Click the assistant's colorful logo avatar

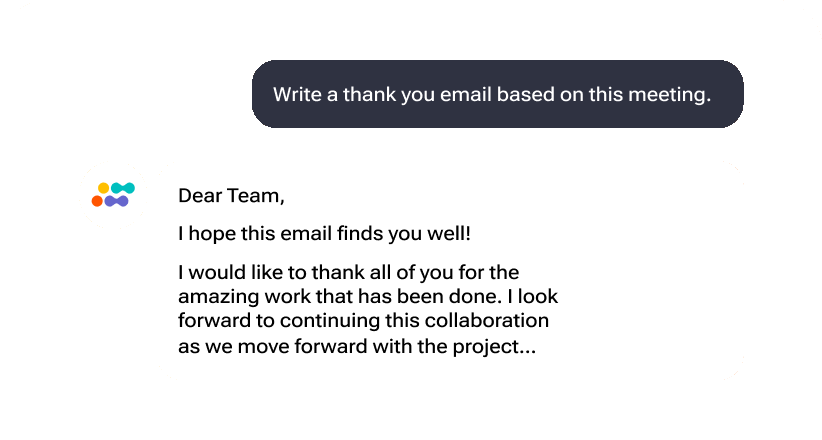tap(113, 195)
